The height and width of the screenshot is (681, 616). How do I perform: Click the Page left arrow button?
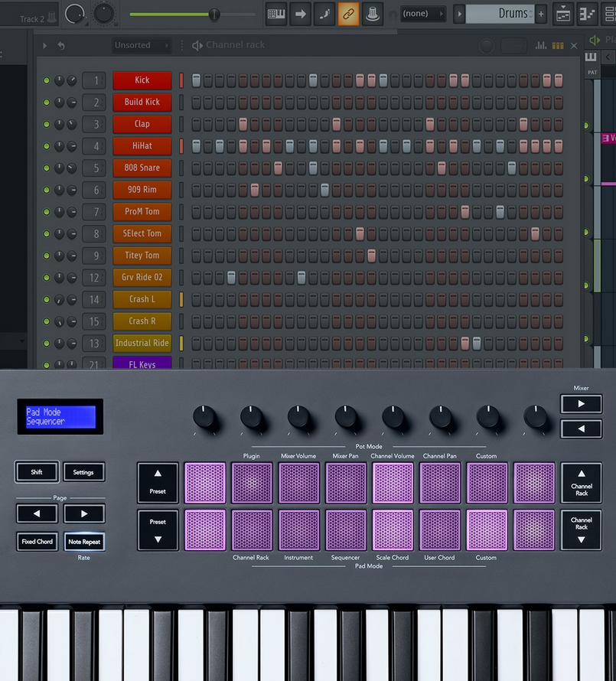[37, 513]
